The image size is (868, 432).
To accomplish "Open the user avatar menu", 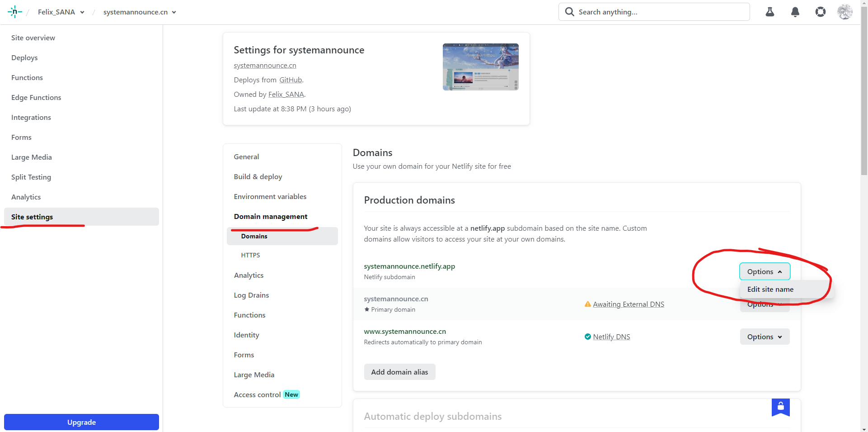I will pyautogui.click(x=845, y=12).
